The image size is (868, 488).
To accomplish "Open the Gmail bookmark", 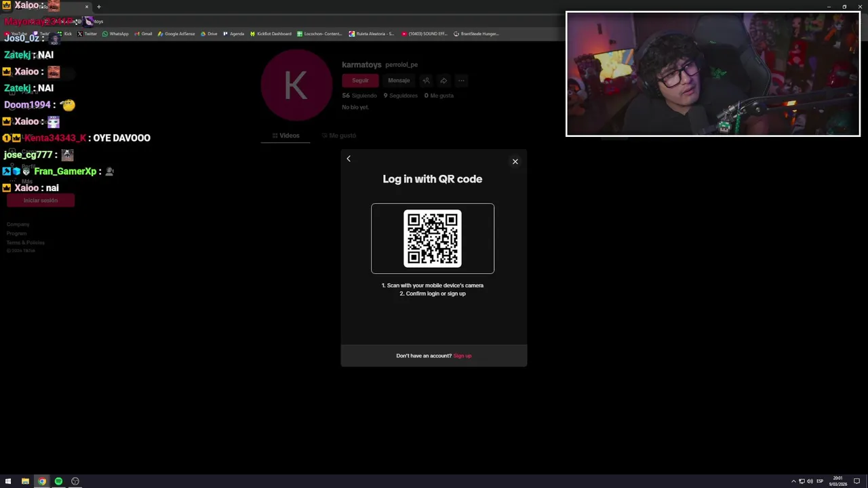I will click(x=143, y=34).
